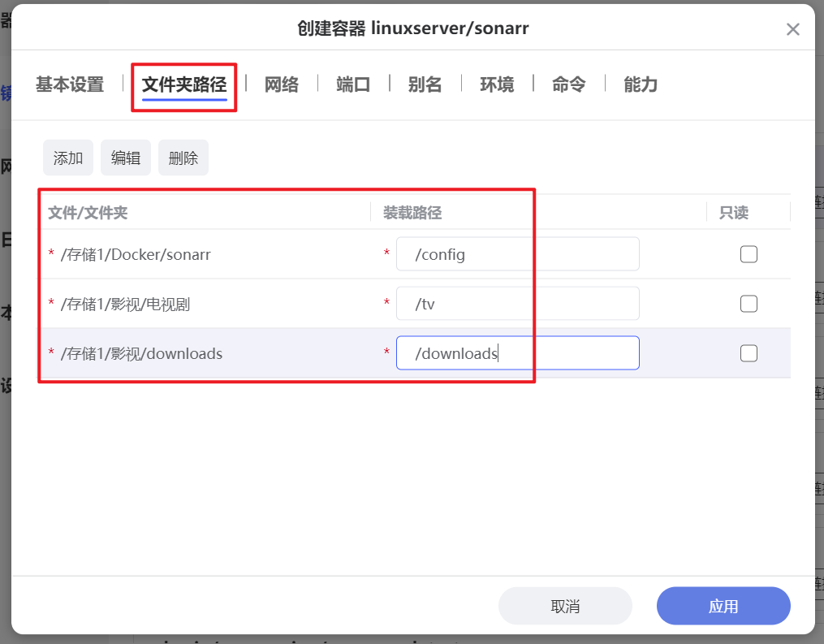Viewport: 824px width, 644px height.
Task: Open the 网络 tab
Action: (282, 84)
